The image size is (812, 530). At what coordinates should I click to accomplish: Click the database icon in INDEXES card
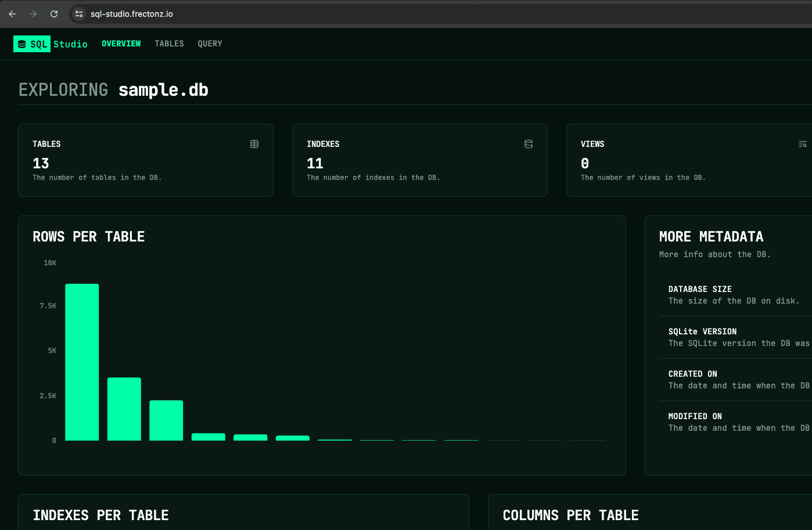pyautogui.click(x=529, y=144)
